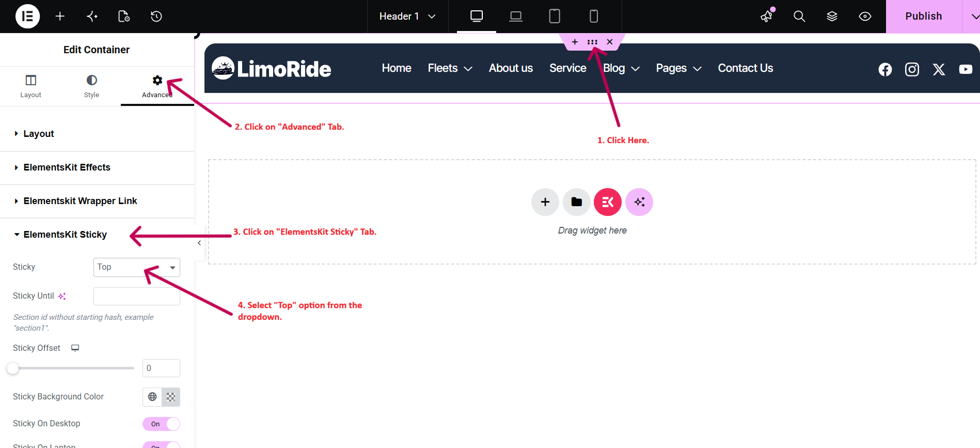Click the AI icon beside Sticky Until

click(x=62, y=296)
